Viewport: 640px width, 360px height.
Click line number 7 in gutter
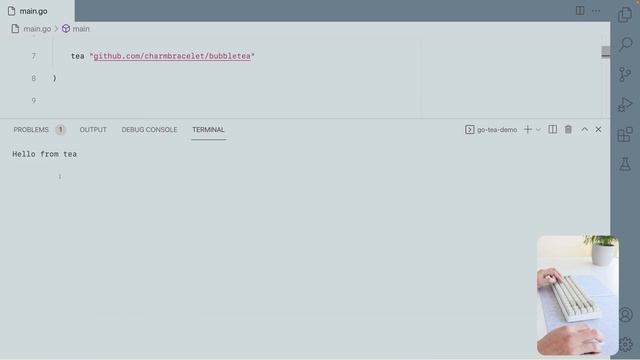tap(33, 56)
